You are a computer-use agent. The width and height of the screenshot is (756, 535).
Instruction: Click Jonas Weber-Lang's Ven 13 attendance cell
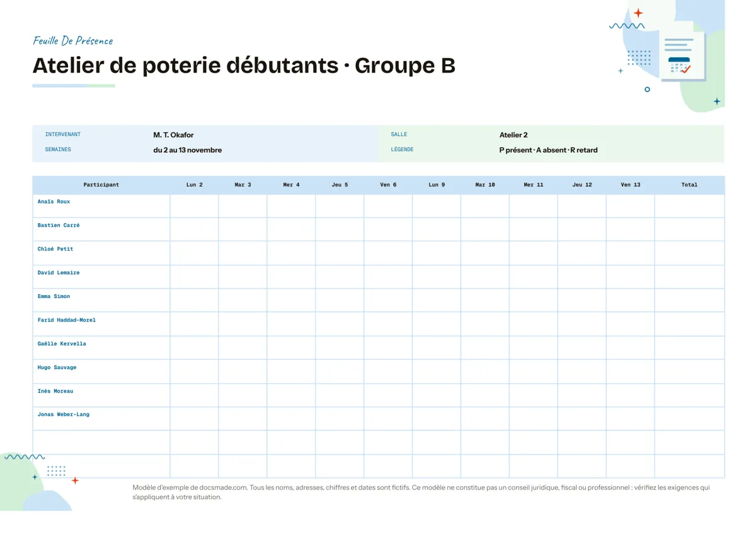pyautogui.click(x=631, y=419)
